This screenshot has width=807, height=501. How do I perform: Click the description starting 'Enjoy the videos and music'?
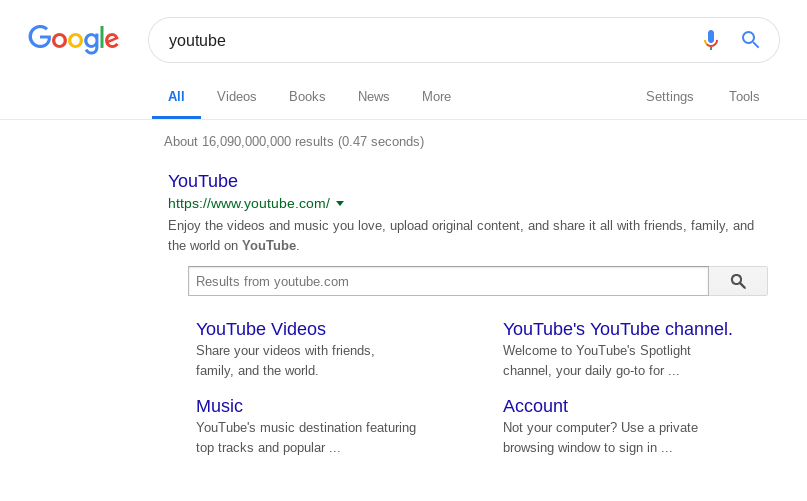pos(461,235)
